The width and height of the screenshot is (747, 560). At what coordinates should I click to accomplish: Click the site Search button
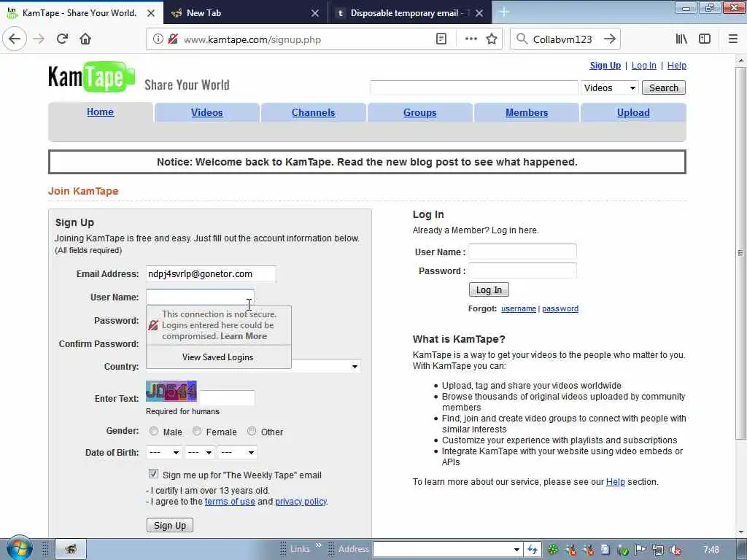[x=663, y=87]
